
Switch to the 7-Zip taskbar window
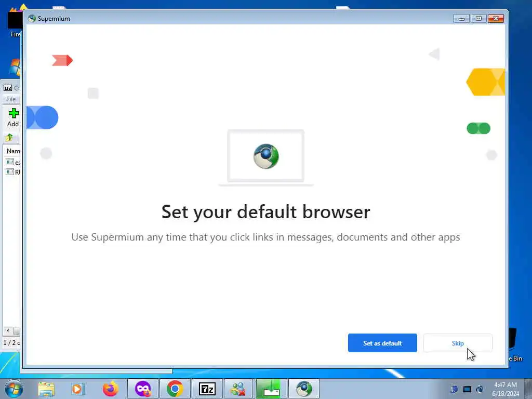click(x=207, y=389)
